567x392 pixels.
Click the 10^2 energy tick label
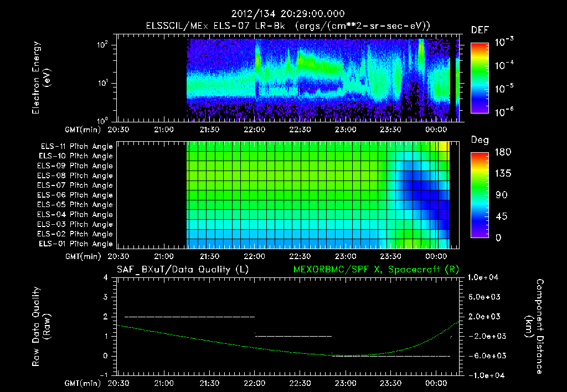click(x=102, y=45)
